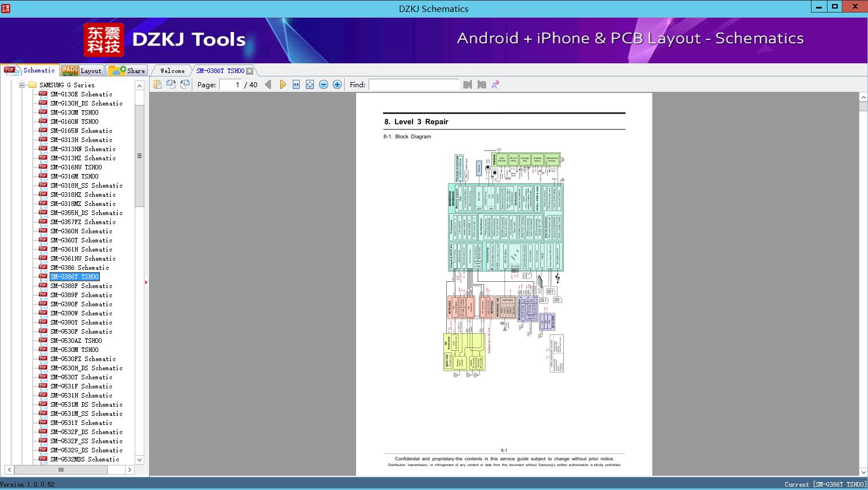Image resolution: width=868 pixels, height=490 pixels.
Task: Open SM-G390W Schematic
Action: pyautogui.click(x=81, y=313)
